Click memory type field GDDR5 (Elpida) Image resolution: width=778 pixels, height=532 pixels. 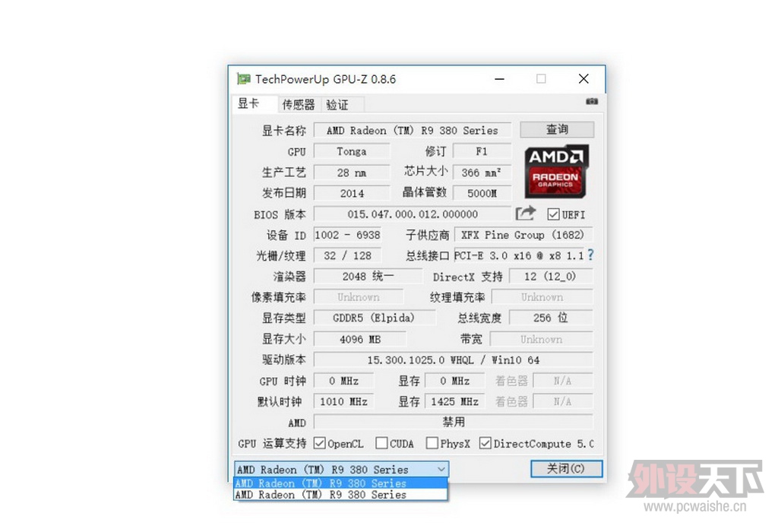click(x=375, y=318)
